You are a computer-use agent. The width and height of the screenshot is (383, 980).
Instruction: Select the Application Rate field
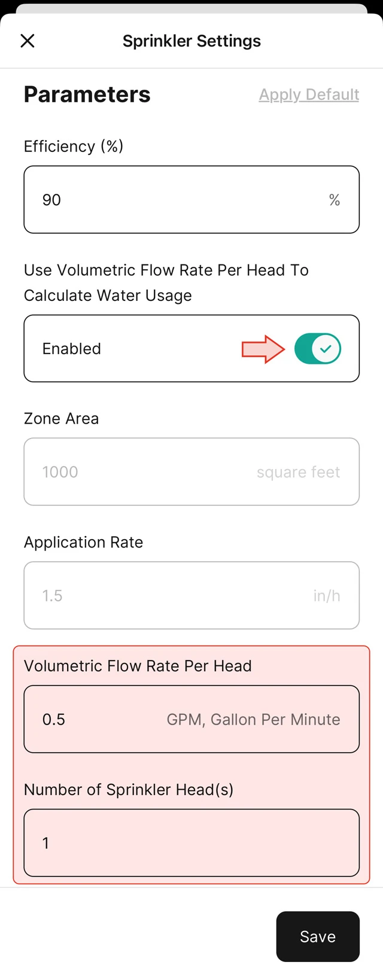[x=191, y=595]
